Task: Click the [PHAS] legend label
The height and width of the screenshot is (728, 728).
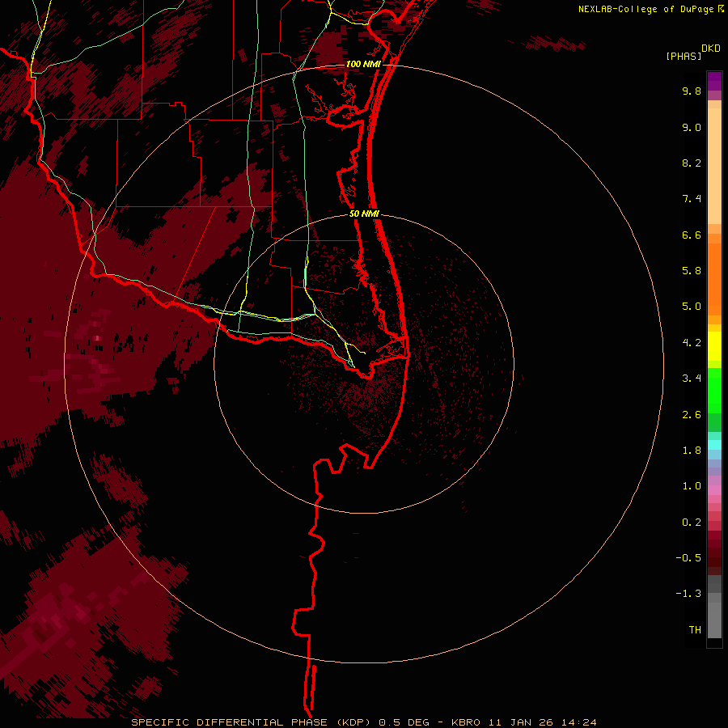Action: pos(684,56)
